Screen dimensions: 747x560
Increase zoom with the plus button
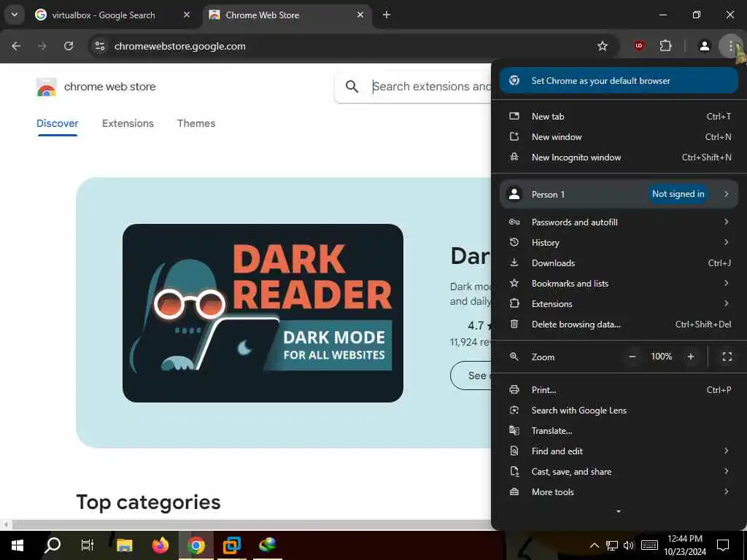pyautogui.click(x=691, y=357)
